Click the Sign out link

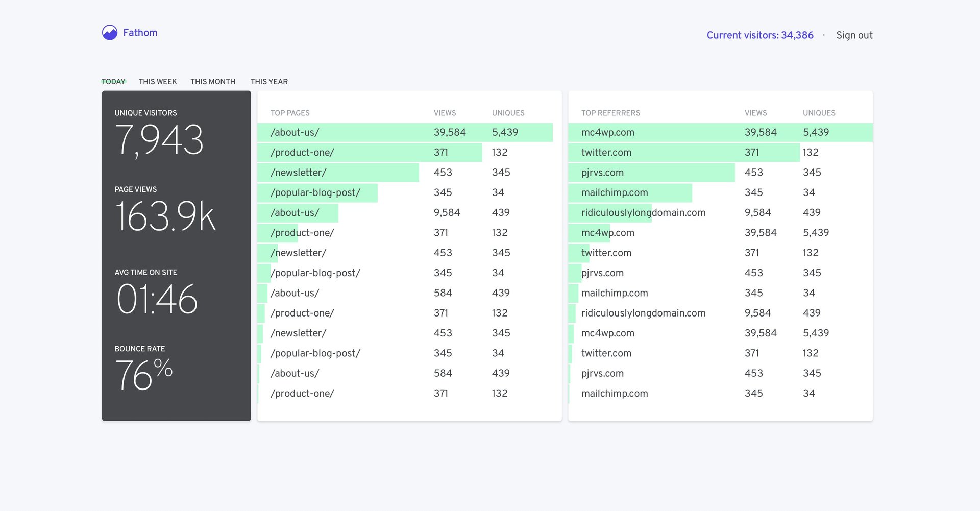854,35
